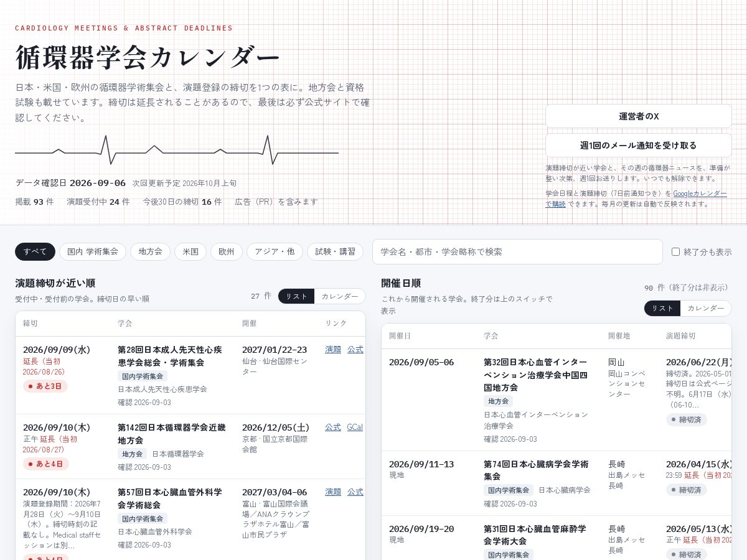The image size is (747, 560).
Task: Open 公式 link for 第142回日本循環器学会近畿地方会
Action: (333, 427)
